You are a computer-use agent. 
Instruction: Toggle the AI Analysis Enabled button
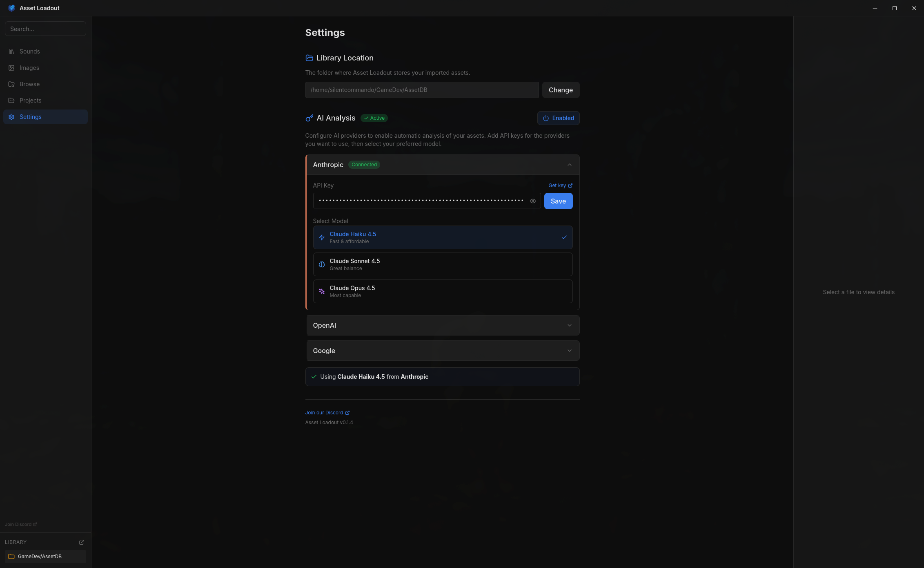coord(558,118)
